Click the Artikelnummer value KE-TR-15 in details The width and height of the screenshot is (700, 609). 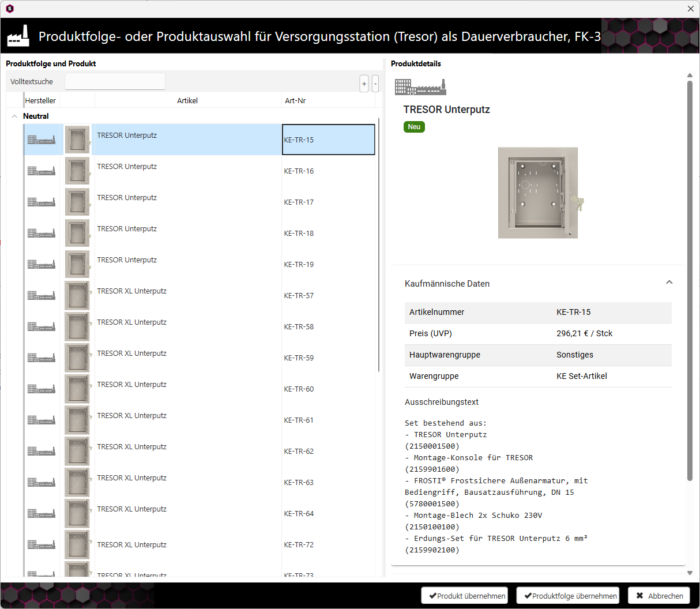pos(574,312)
